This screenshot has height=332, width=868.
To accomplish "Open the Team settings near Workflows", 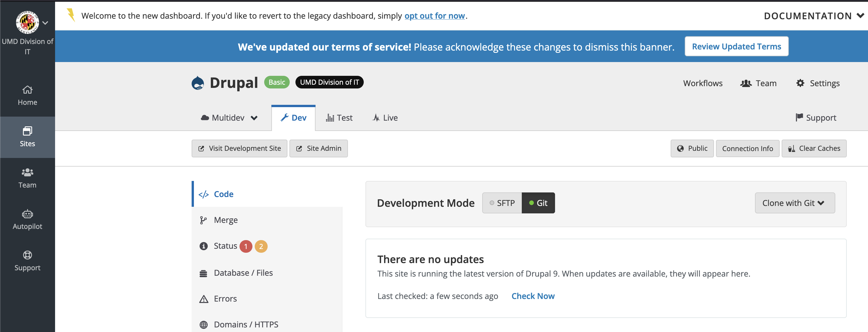I will click(x=758, y=83).
